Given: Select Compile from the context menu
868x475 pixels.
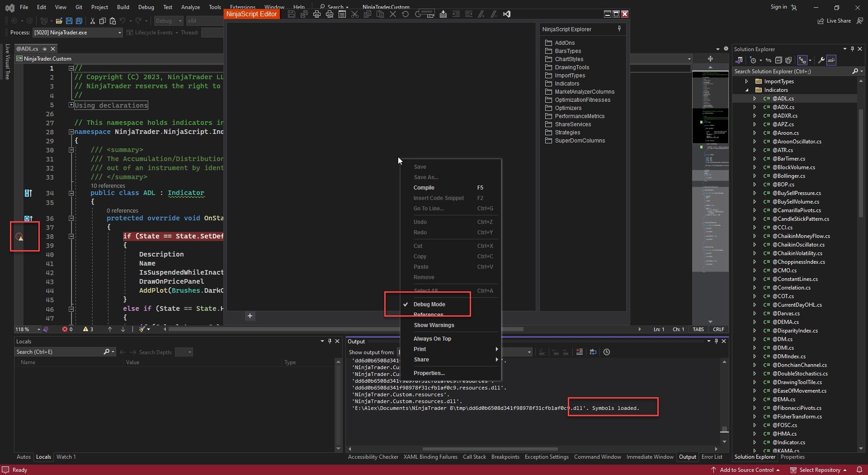Looking at the screenshot, I should click(x=424, y=188).
